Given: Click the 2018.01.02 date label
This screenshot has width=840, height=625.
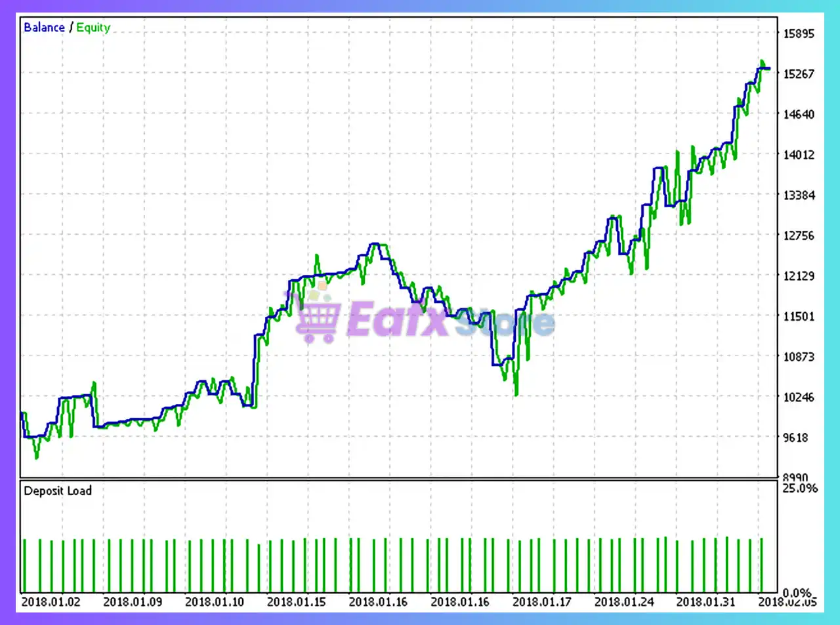Looking at the screenshot, I should point(51,601).
